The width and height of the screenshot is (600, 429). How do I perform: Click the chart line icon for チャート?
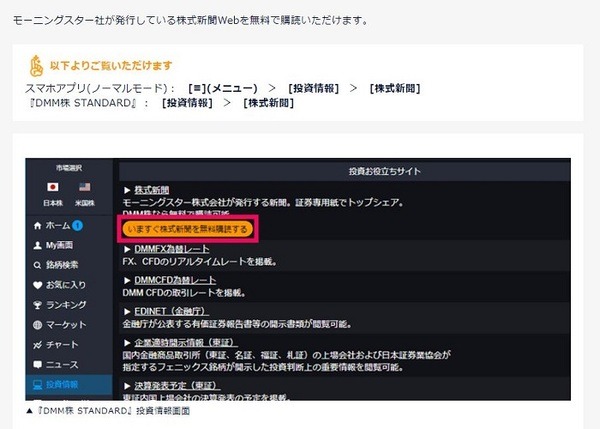click(x=38, y=345)
